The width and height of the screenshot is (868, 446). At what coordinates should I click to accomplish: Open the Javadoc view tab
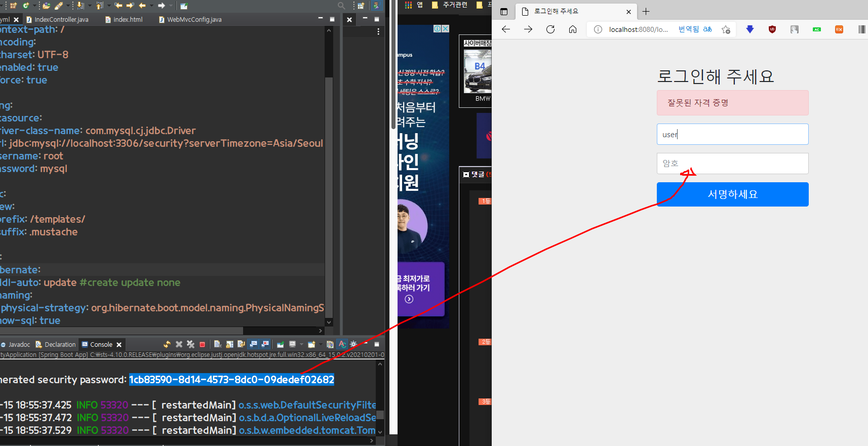coord(16,344)
